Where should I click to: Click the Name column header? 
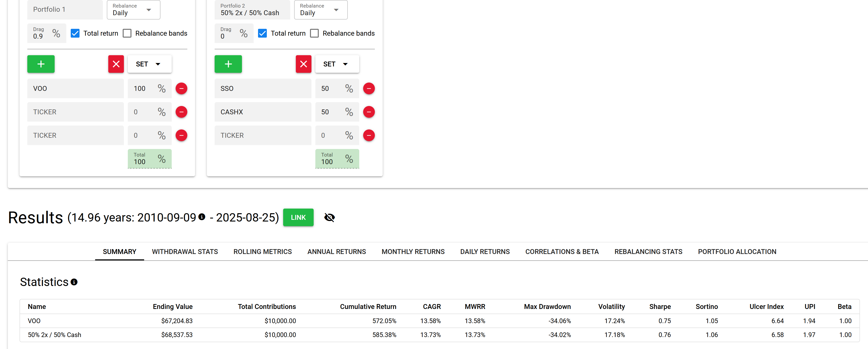point(37,307)
